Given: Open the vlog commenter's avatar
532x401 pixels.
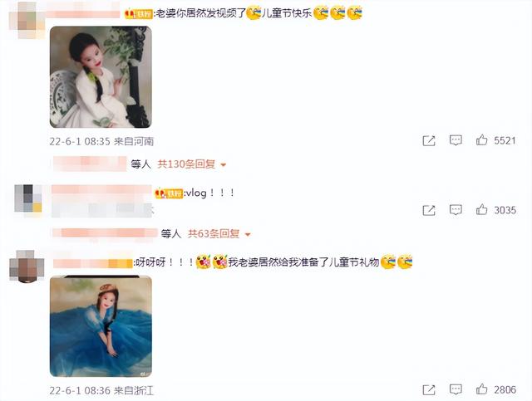Looking at the screenshot, I should point(28,198).
